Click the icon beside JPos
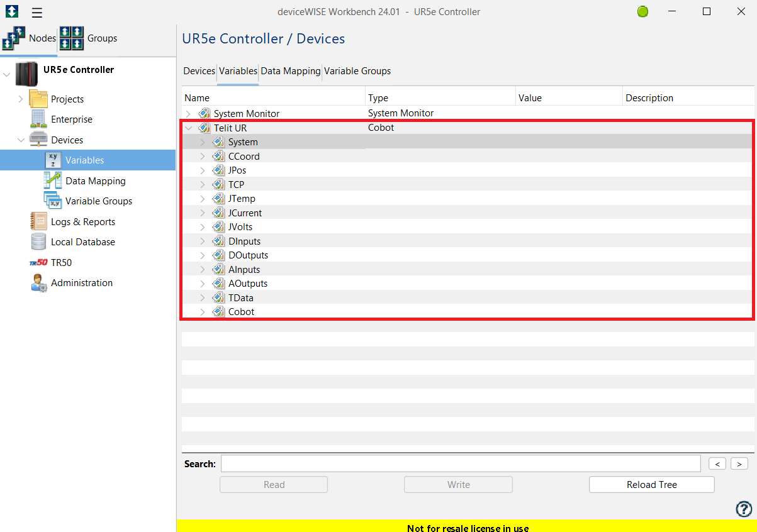The width and height of the screenshot is (757, 532). click(218, 170)
